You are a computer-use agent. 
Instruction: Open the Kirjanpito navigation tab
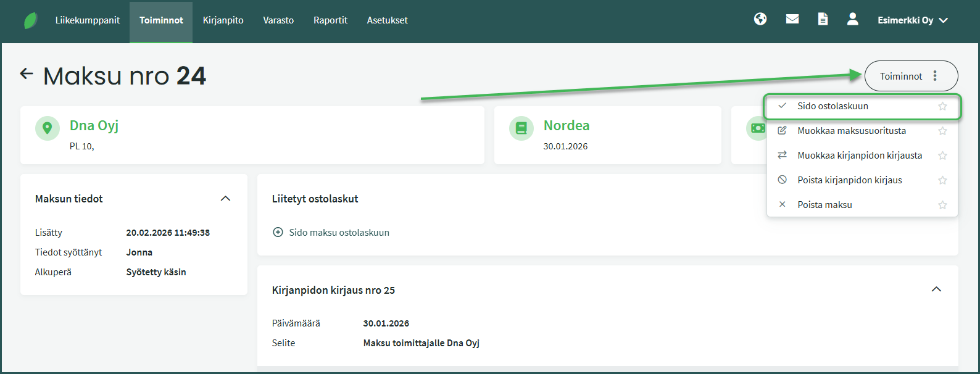pyautogui.click(x=223, y=20)
